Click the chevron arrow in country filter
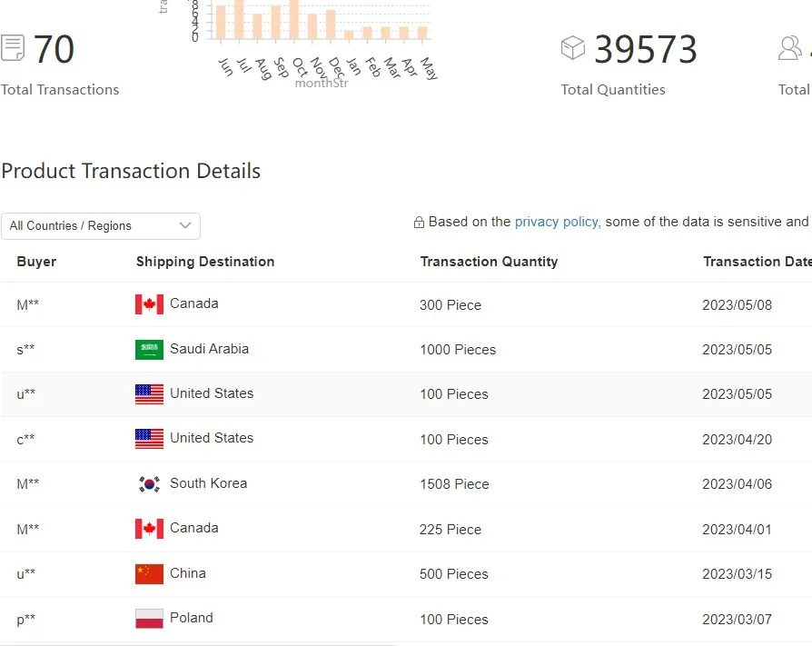 tap(185, 225)
